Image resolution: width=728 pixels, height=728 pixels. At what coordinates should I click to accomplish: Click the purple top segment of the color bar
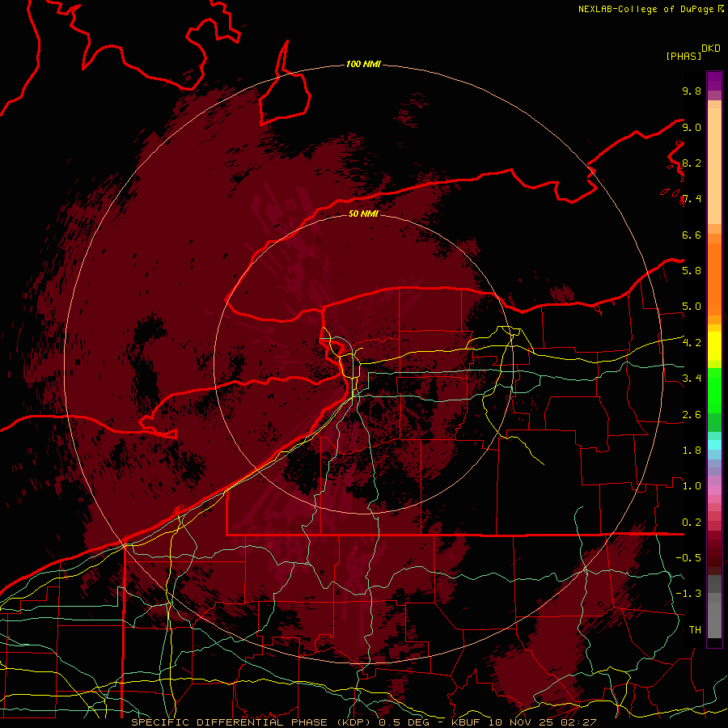click(714, 81)
